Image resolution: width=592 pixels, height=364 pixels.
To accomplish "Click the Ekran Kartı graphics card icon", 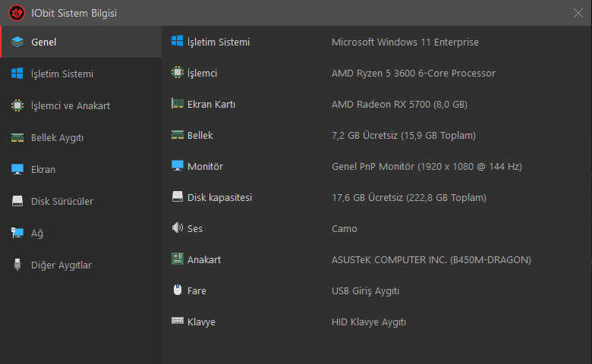I will (178, 104).
